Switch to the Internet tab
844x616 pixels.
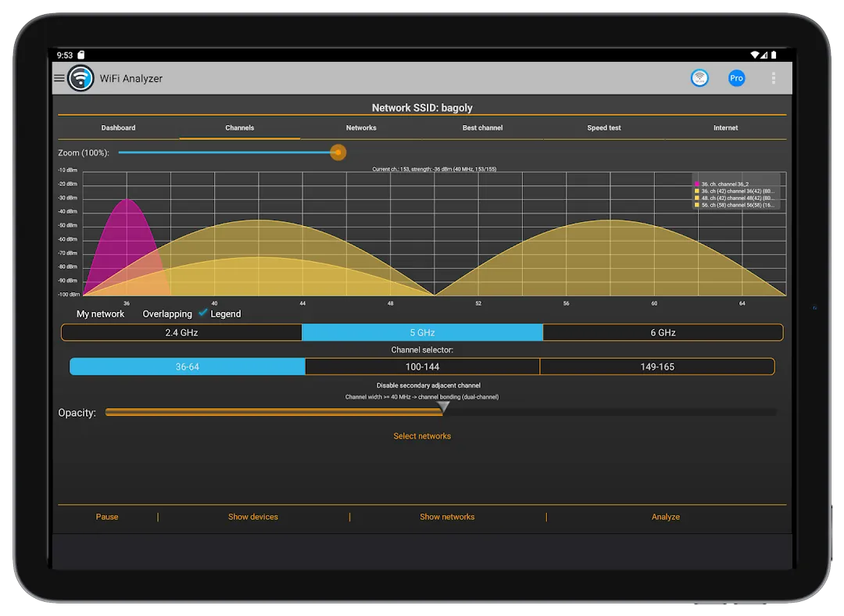tap(725, 127)
